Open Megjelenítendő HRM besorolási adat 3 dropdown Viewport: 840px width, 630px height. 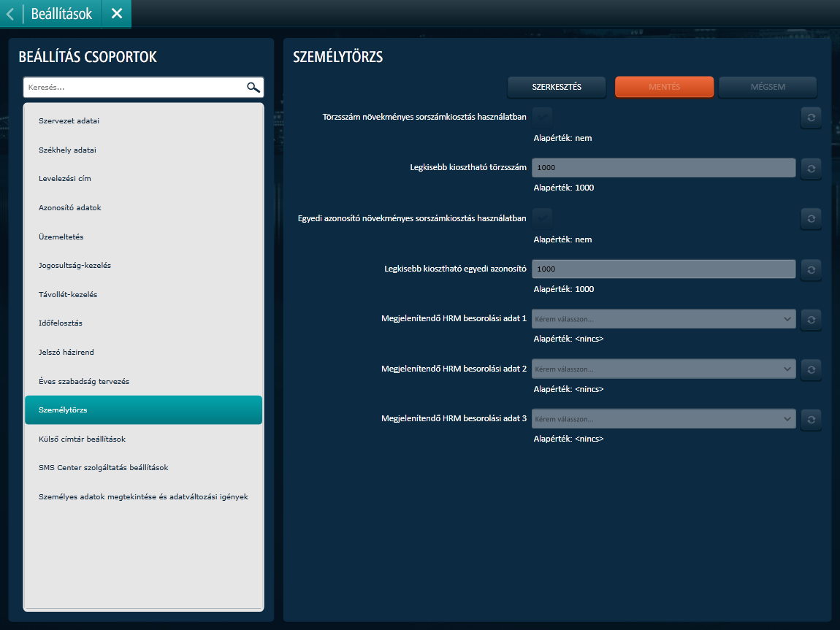(663, 419)
